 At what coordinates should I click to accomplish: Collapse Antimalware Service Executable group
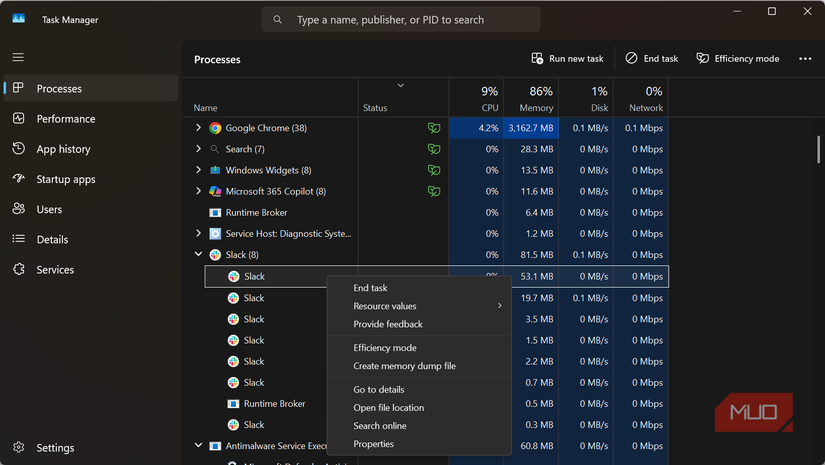(198, 445)
